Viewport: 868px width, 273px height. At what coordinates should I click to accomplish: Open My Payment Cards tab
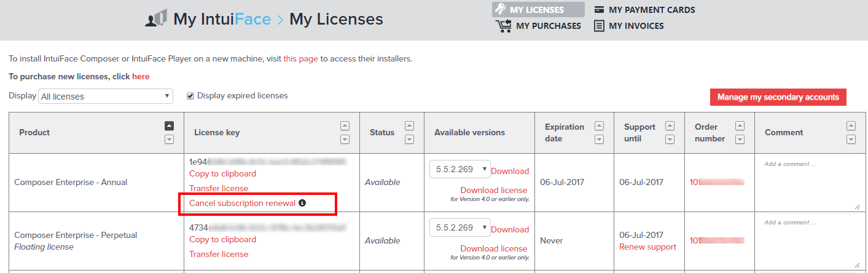tap(644, 10)
